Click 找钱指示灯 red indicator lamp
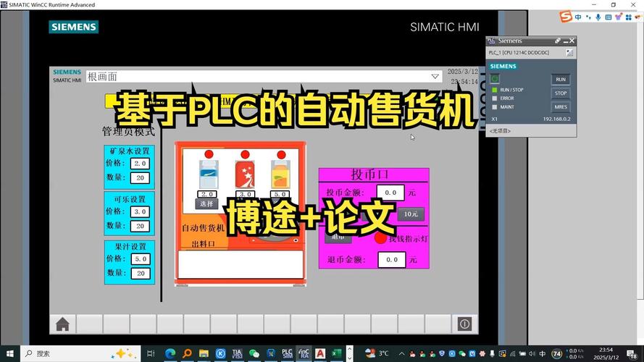This screenshot has width=644, height=362. click(x=380, y=238)
